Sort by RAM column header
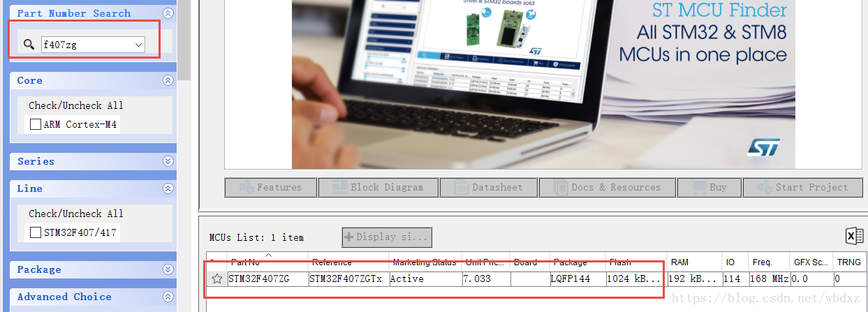Screen dimensions: 868x312 [x=695, y=262]
